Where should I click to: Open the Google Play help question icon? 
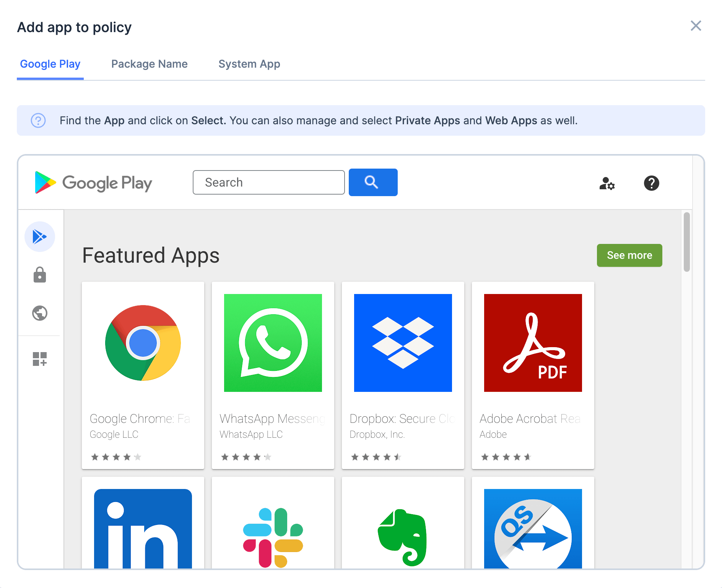(651, 183)
